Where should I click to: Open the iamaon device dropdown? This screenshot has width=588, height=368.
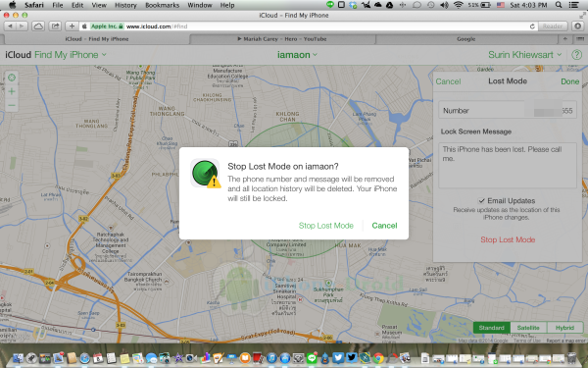[297, 55]
